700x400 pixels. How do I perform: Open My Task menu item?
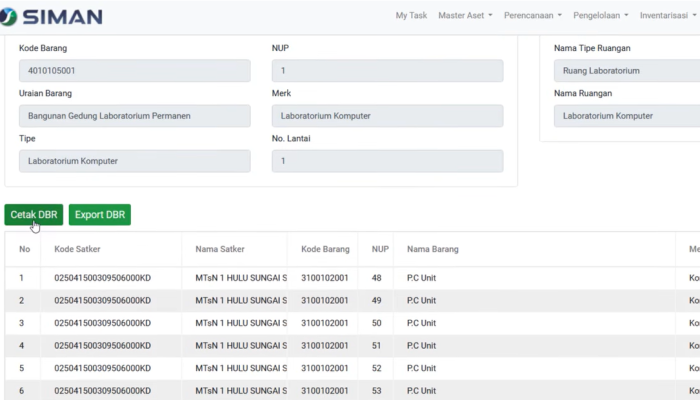[x=411, y=16]
